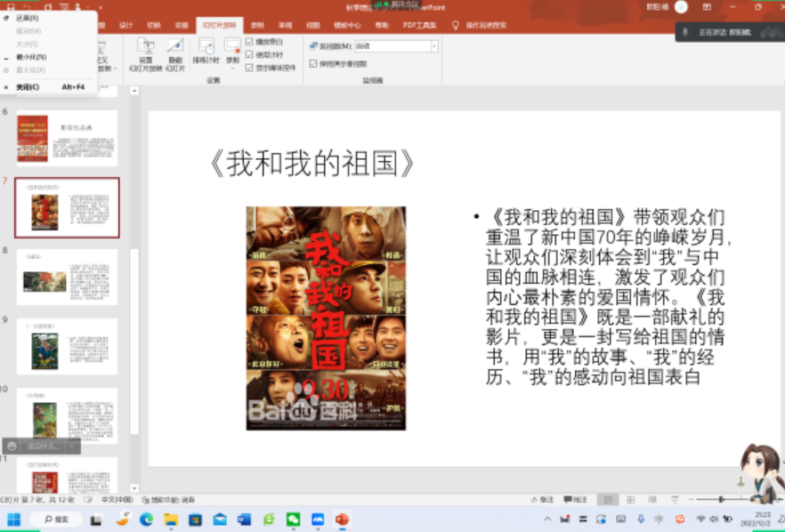
Task: Expand the Record slide show dropdown arrow
Action: tap(232, 67)
